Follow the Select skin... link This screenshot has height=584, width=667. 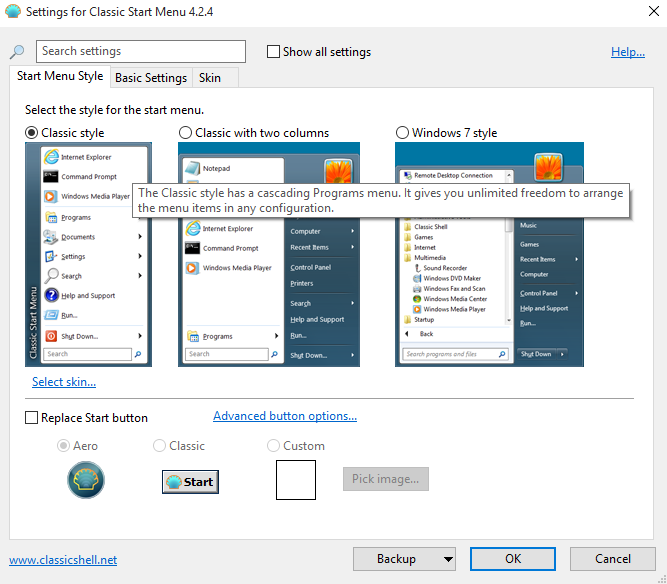(64, 382)
